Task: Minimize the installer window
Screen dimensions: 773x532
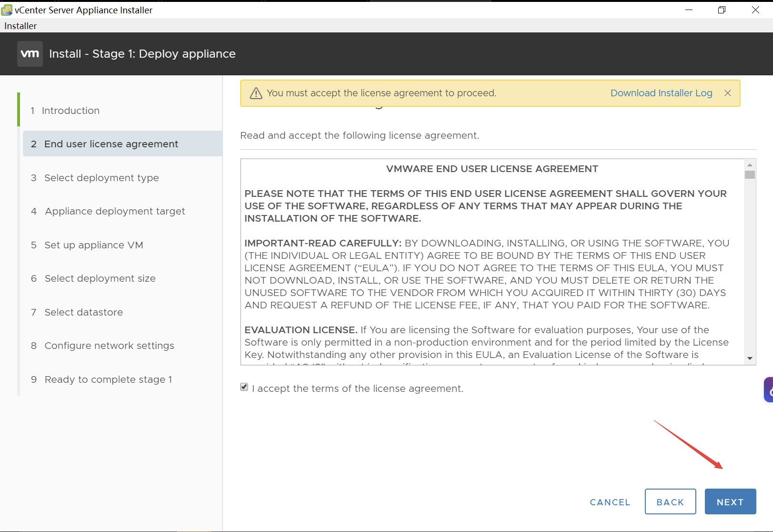Action: pos(689,10)
